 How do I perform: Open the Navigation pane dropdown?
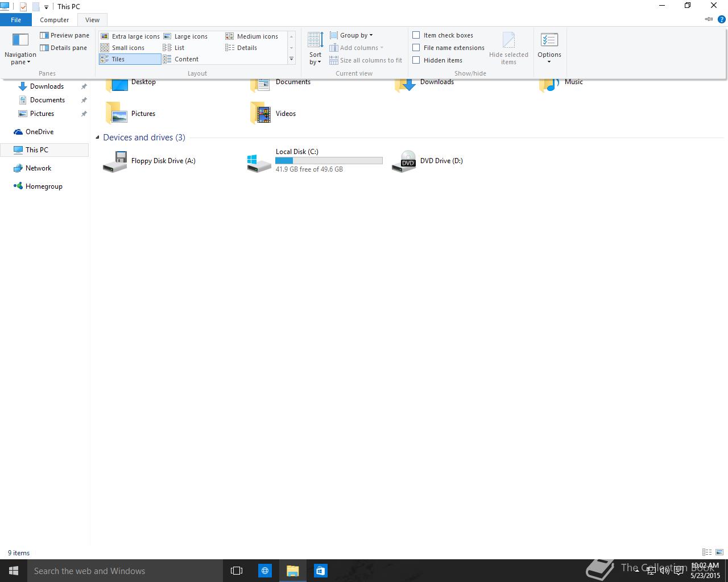[20, 48]
